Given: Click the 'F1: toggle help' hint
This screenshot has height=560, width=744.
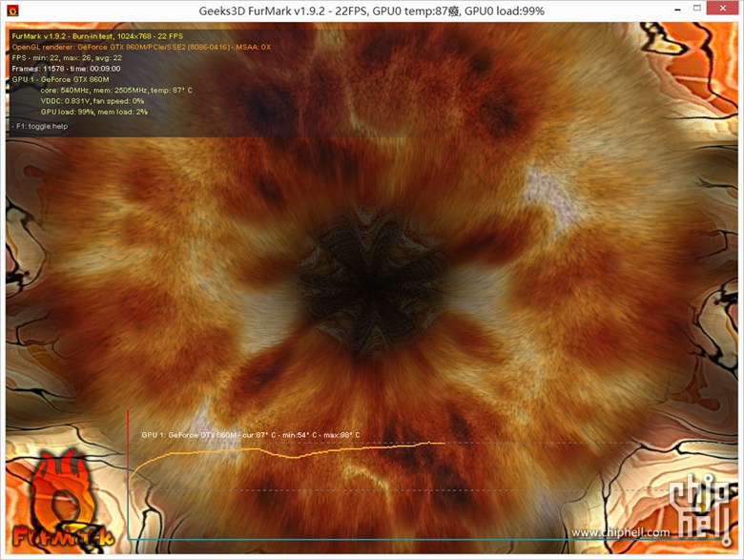Looking at the screenshot, I should click(40, 126).
